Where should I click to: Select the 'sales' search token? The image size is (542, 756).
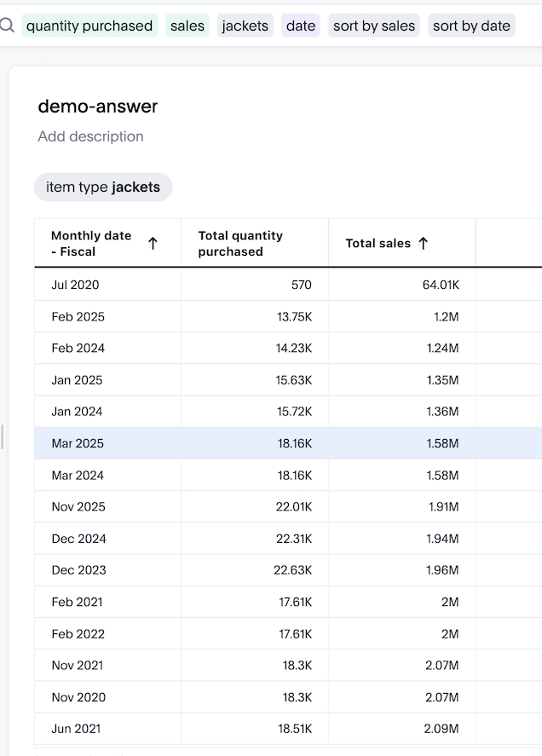(187, 26)
